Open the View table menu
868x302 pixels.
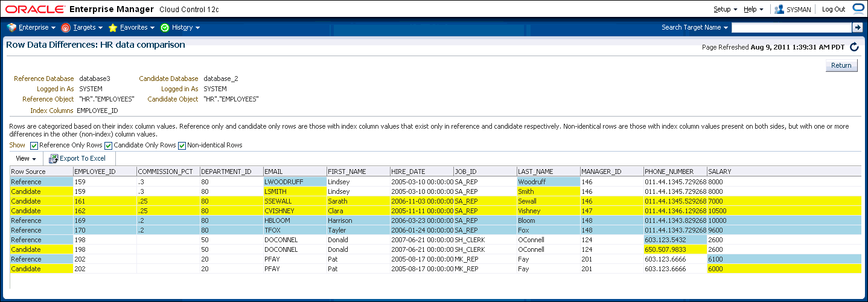(x=26, y=158)
